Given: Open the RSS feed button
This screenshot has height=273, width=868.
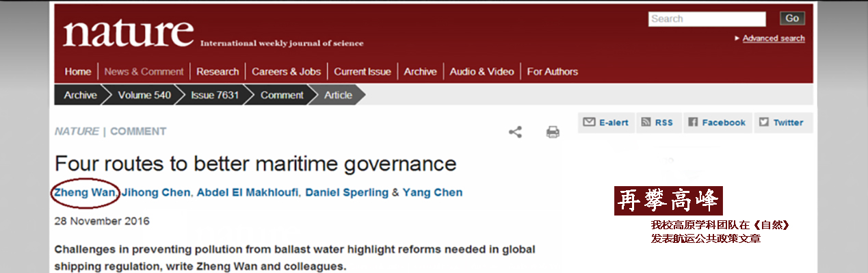Looking at the screenshot, I should (657, 122).
